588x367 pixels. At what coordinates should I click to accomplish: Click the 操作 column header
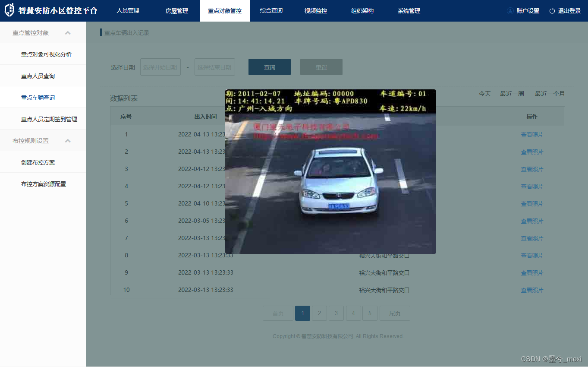pos(532,117)
